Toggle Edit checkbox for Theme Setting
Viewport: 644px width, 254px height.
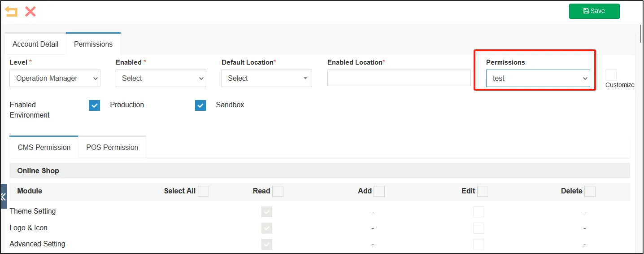[x=479, y=211]
